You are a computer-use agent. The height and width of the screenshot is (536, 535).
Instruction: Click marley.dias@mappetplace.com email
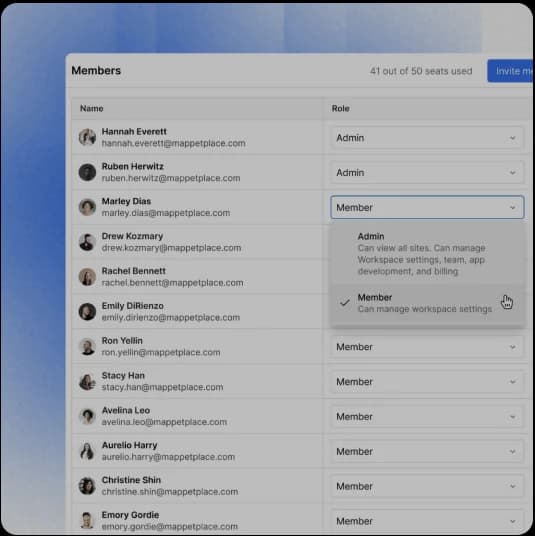pos(166,213)
